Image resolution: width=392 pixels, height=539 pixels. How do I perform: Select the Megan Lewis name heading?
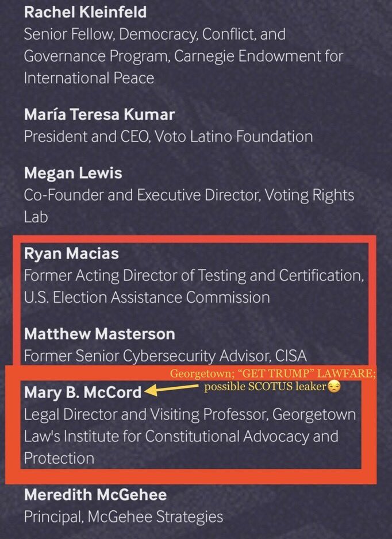tap(73, 173)
